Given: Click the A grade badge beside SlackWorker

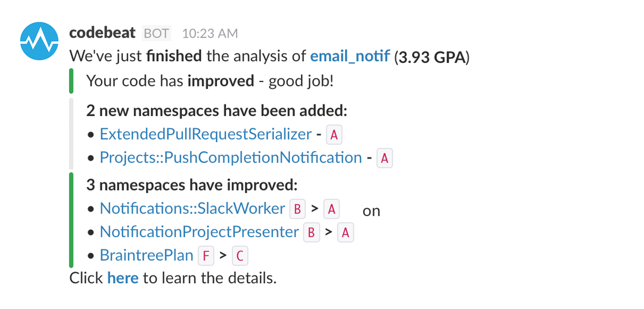Looking at the screenshot, I should point(332,209).
